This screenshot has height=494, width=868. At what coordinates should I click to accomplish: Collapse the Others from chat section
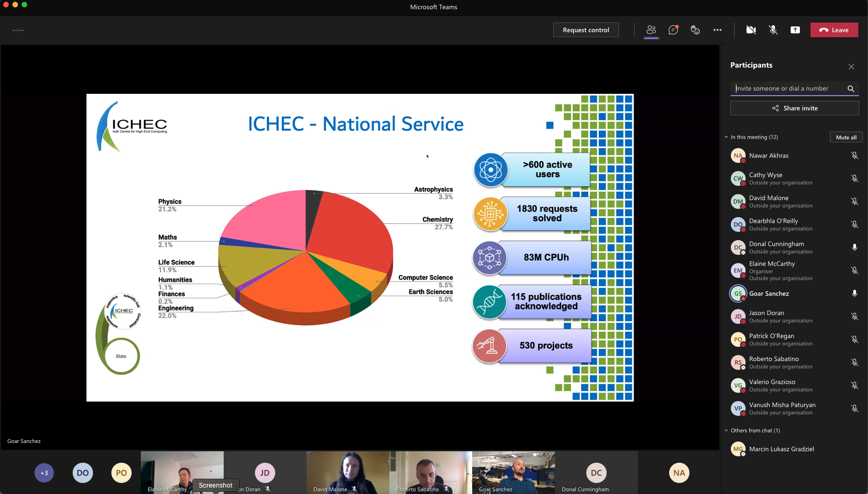[726, 431]
